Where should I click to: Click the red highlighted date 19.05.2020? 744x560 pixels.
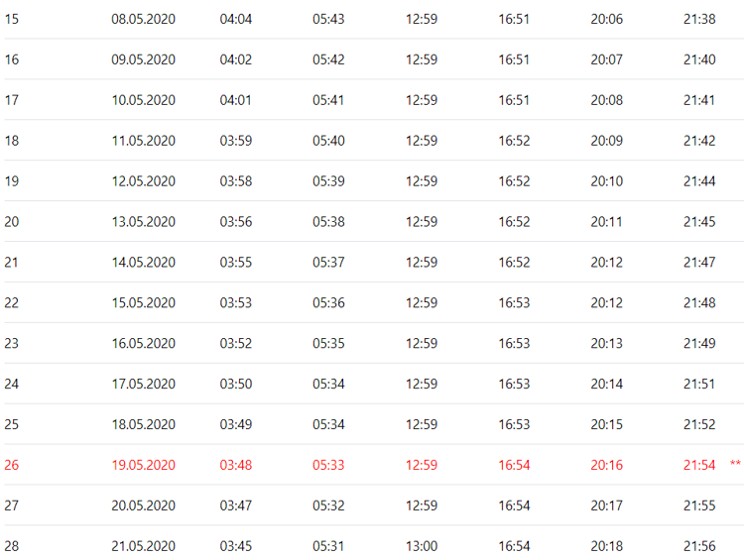click(143, 465)
